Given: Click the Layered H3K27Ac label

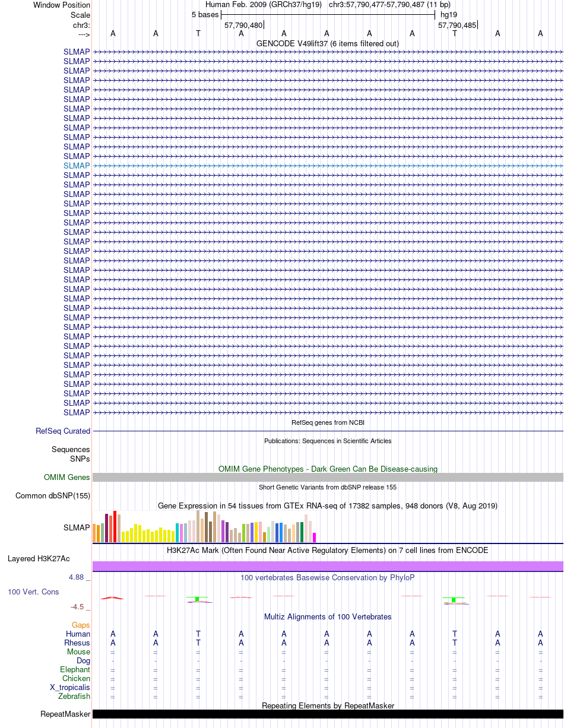Looking at the screenshot, I should (39, 558).
